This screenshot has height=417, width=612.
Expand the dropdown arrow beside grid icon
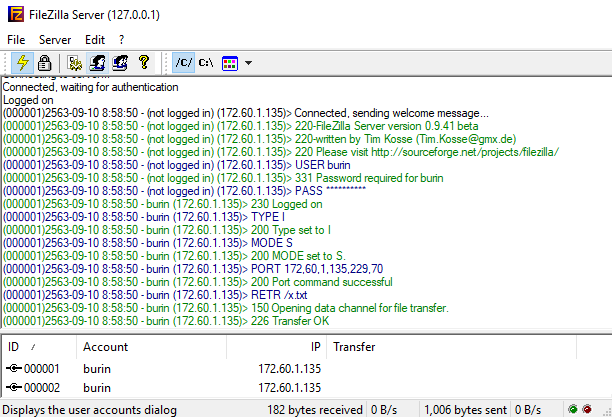(x=247, y=62)
